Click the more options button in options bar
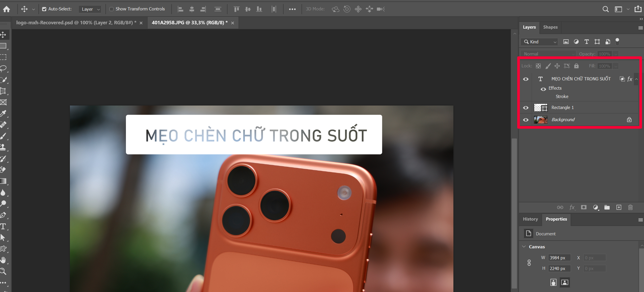This screenshot has width=644, height=292. (292, 9)
